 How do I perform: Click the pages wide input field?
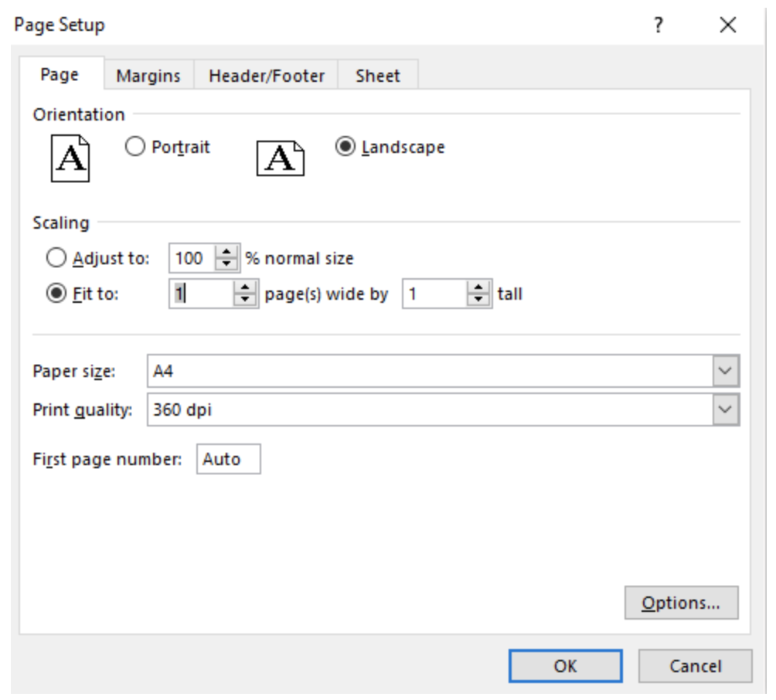point(201,294)
